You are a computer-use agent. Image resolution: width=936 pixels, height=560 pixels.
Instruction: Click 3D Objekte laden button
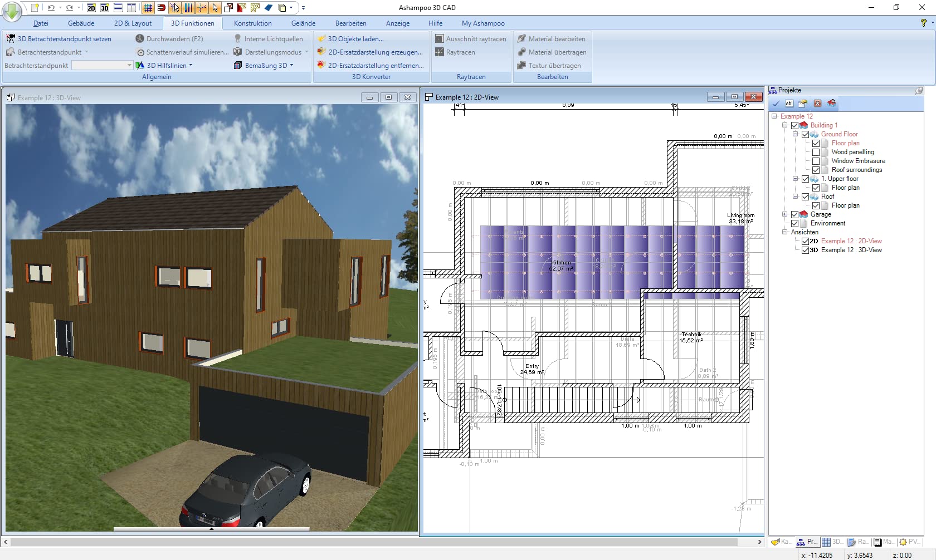[350, 39]
